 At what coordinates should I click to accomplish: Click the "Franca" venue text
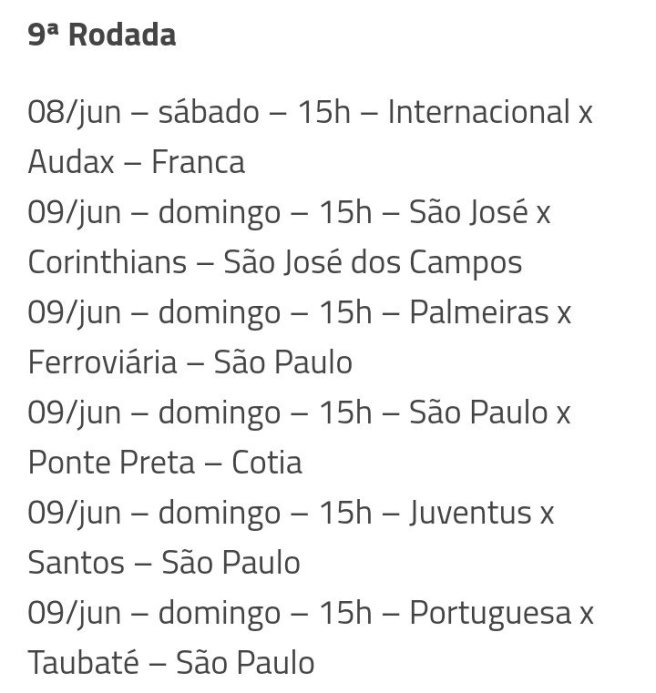198,162
